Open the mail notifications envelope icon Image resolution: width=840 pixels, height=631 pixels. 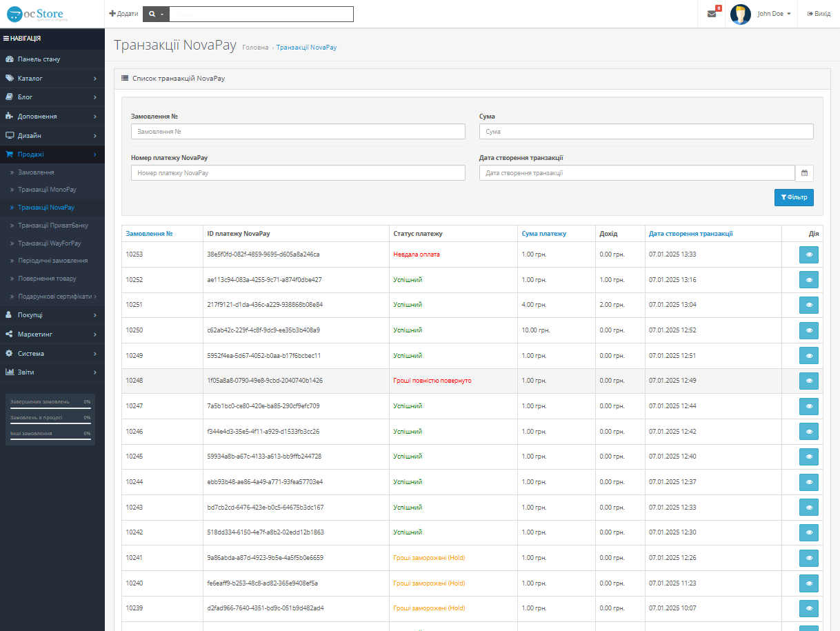[x=712, y=14]
